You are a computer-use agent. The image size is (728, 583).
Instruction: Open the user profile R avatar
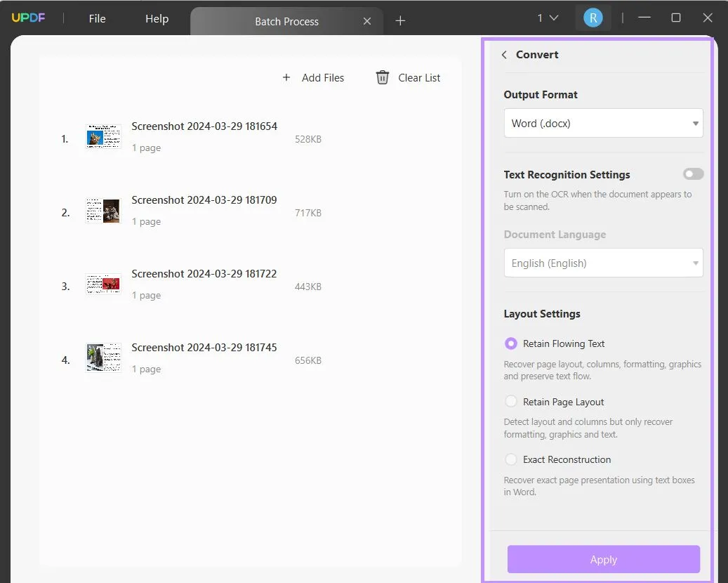[x=593, y=18]
